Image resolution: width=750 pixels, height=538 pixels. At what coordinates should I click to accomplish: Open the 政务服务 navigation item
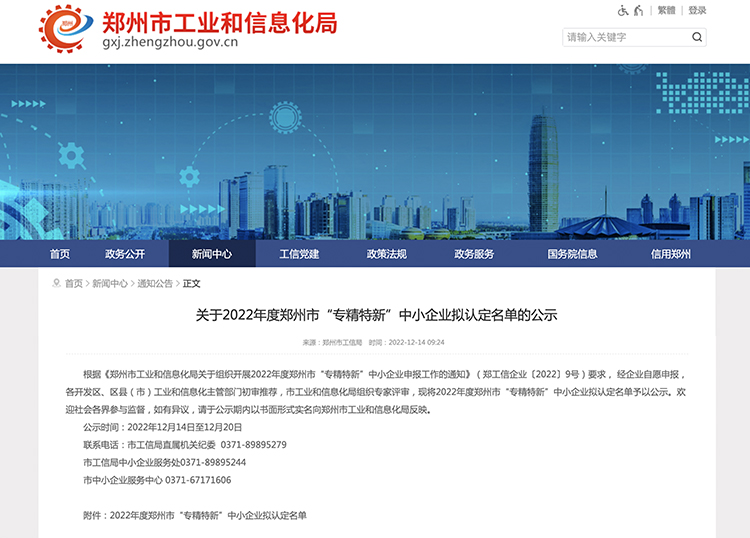[x=474, y=254]
